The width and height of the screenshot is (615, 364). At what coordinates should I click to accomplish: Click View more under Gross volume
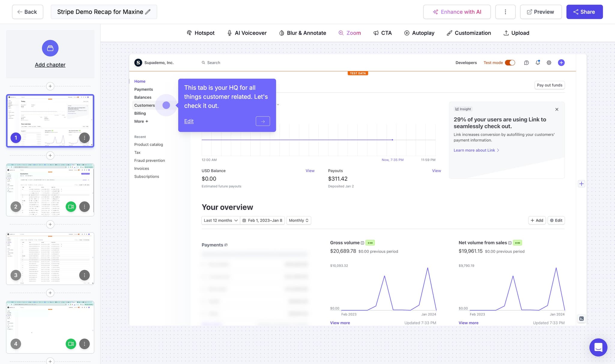340,323
